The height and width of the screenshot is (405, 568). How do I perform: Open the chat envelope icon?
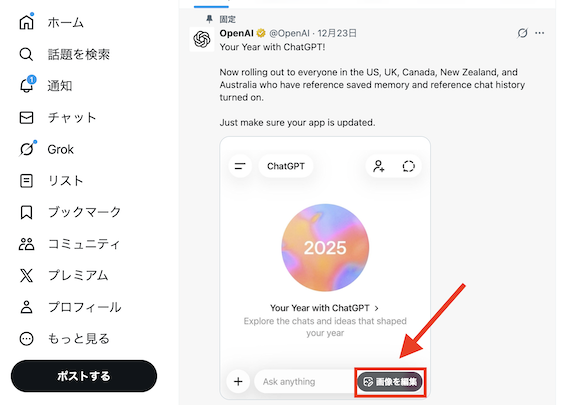pyautogui.click(x=26, y=118)
